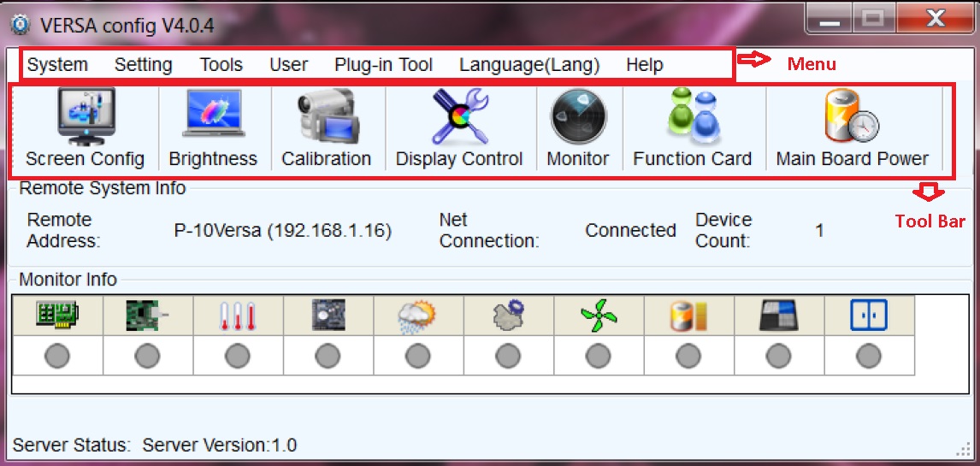Screen dimensions: 980x466
Task: Click the blue cabinet door icon
Action: click(869, 316)
